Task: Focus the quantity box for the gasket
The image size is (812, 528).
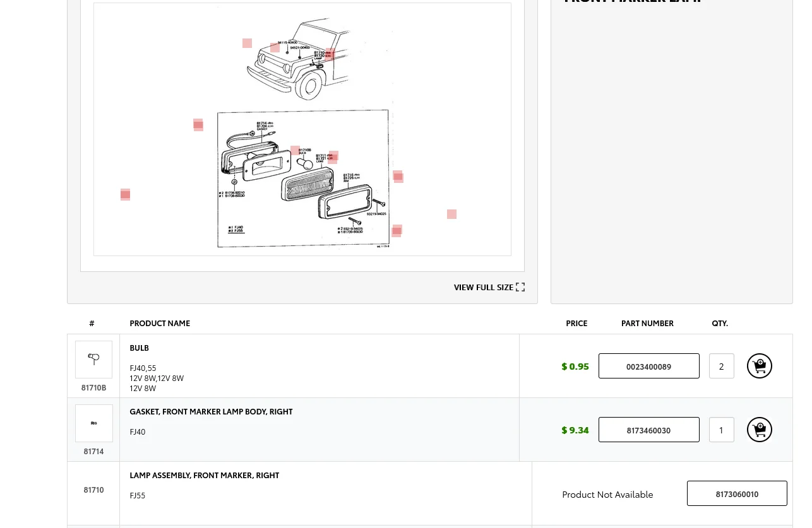Action: tap(721, 430)
